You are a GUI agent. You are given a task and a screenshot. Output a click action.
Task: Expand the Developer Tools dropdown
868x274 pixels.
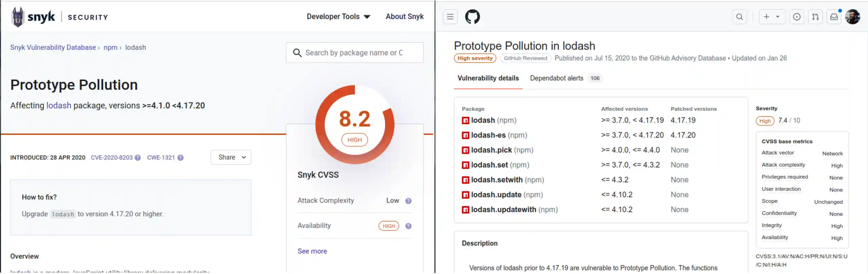tap(338, 17)
